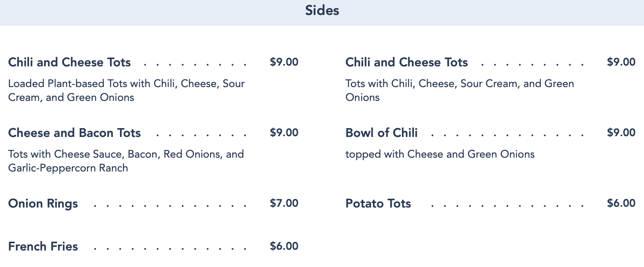Click the Sides section header

tap(322, 10)
